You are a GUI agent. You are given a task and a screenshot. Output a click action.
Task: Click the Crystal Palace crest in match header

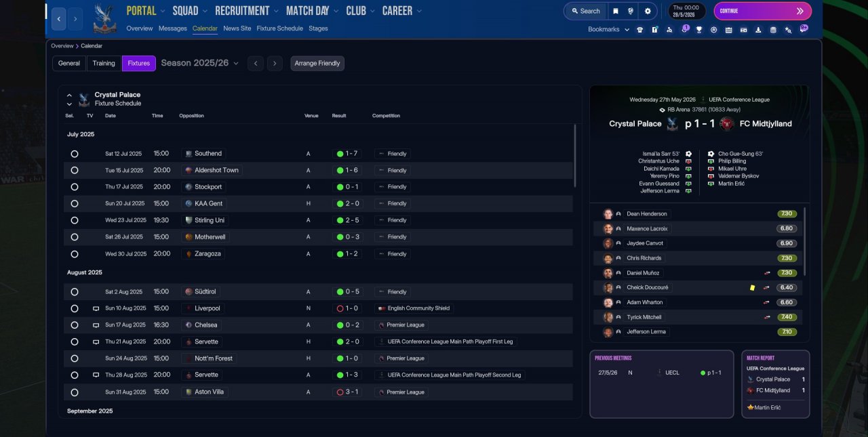[x=672, y=124]
